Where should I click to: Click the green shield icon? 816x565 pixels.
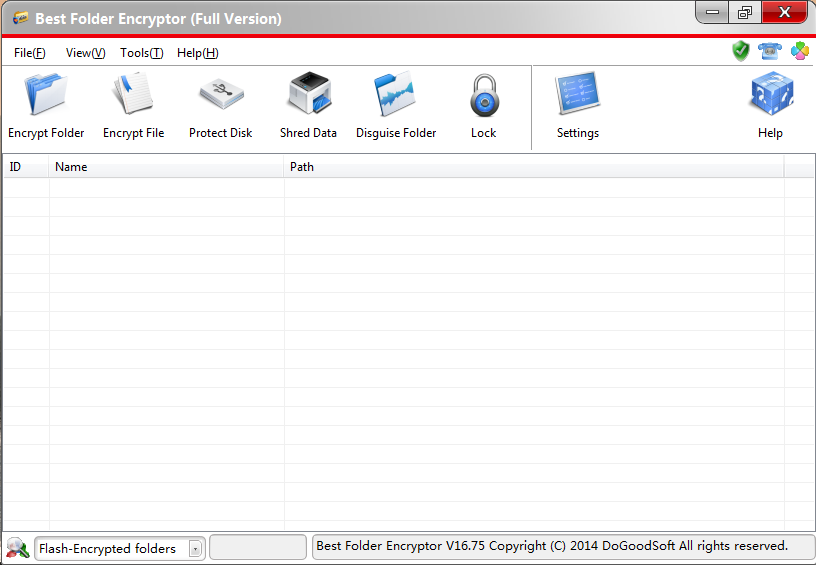click(x=741, y=51)
